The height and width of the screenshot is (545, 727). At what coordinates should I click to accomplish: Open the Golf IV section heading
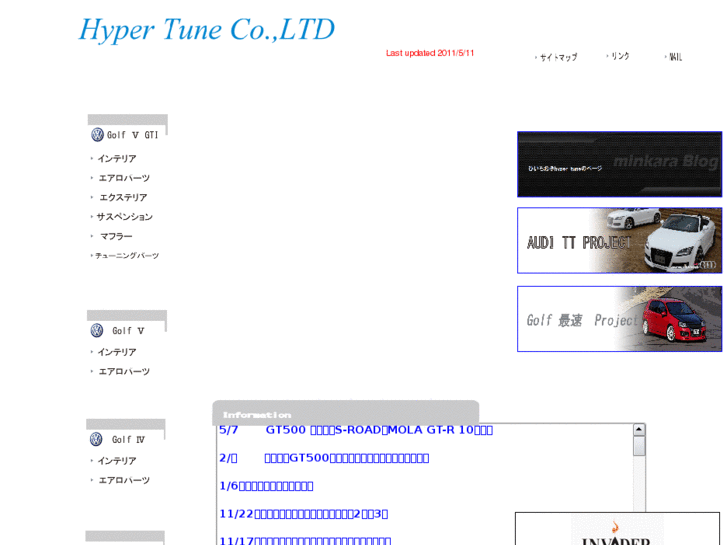128,439
